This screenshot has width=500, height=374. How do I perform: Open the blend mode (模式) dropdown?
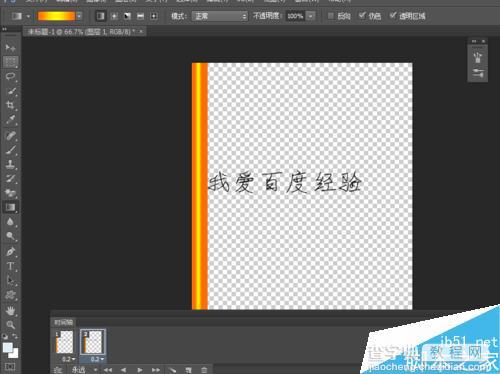[x=219, y=16]
